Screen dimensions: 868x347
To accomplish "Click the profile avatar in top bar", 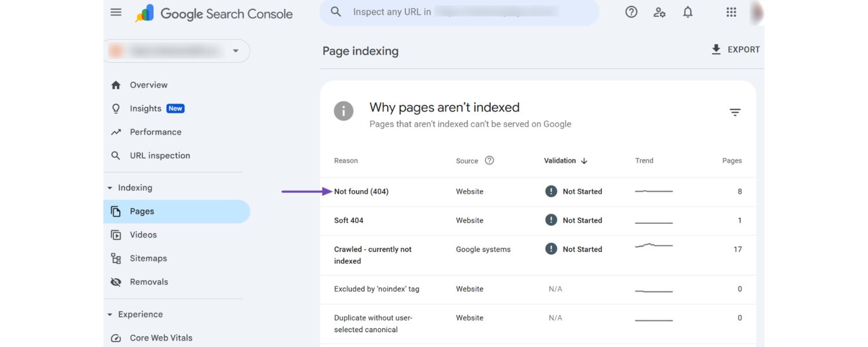I will (x=756, y=12).
